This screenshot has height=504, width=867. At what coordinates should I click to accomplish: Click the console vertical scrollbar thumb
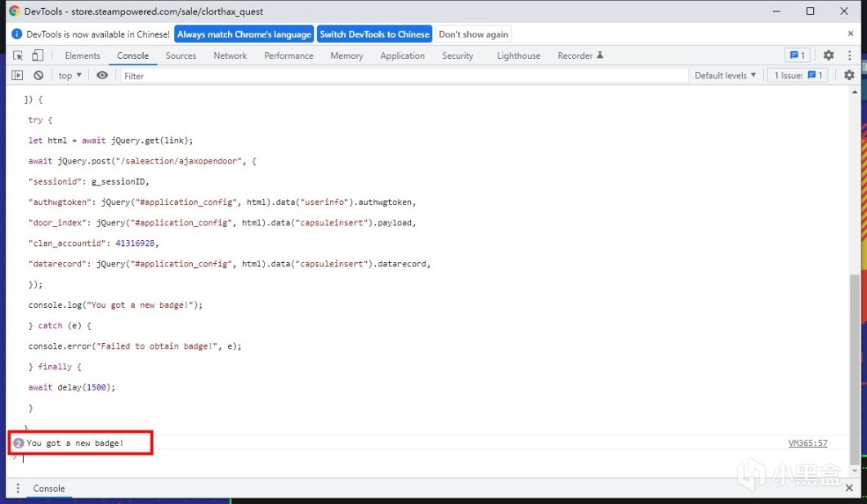(x=855, y=370)
